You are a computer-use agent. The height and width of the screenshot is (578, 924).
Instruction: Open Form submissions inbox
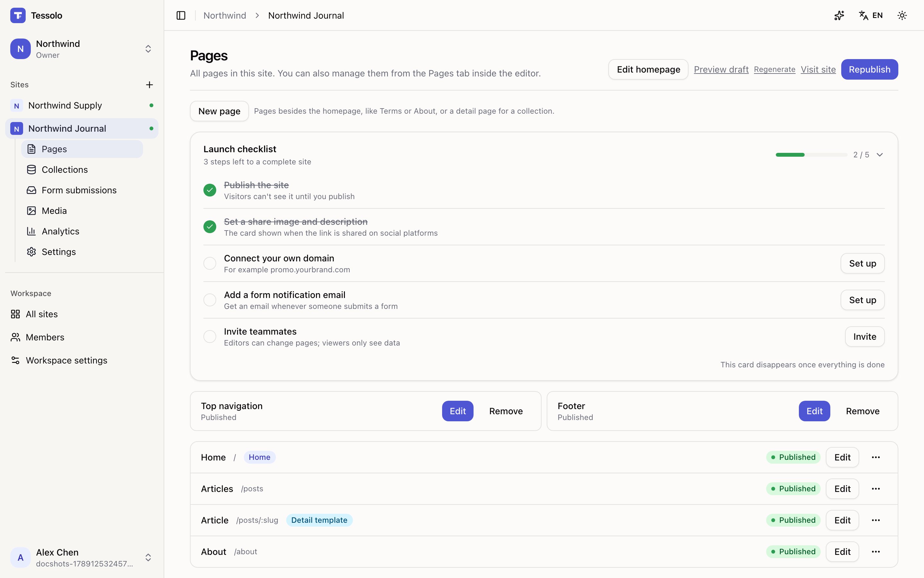coord(82,190)
